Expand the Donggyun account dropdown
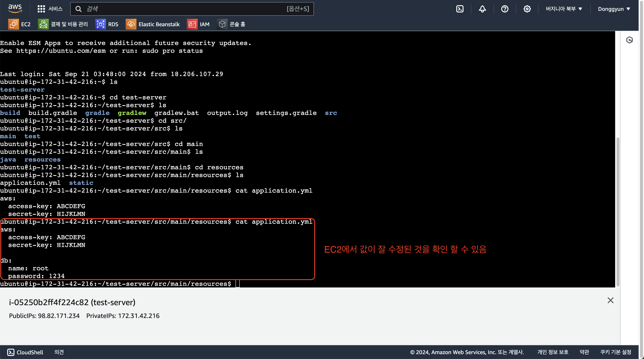Screen dimensions: 644x359 [x=614, y=9]
